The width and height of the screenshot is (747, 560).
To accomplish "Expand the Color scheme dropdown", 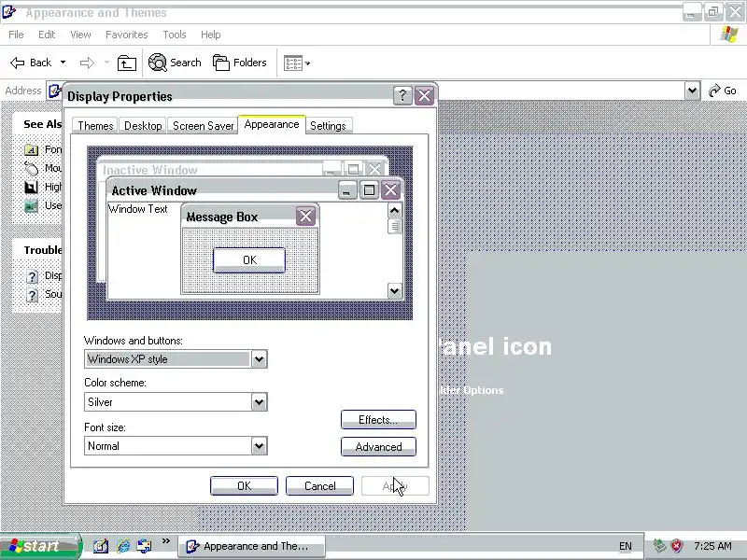I will click(260, 402).
